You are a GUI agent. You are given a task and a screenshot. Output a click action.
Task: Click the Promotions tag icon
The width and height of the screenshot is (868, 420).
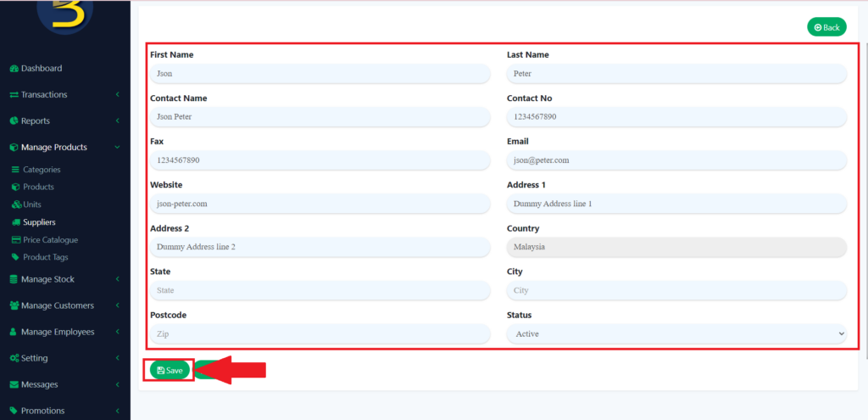point(14,411)
